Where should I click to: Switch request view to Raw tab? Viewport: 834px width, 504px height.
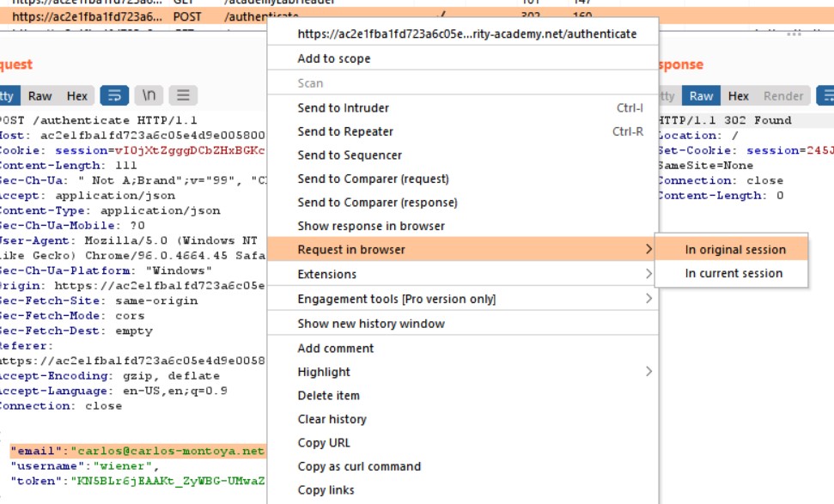[x=40, y=96]
